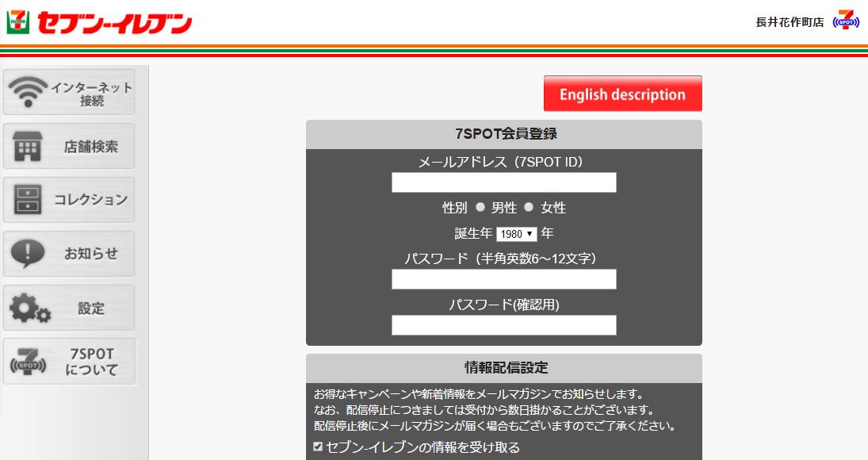Focus the パスワード (半角英数6～12文字) field
The width and height of the screenshot is (868, 460).
tap(503, 279)
